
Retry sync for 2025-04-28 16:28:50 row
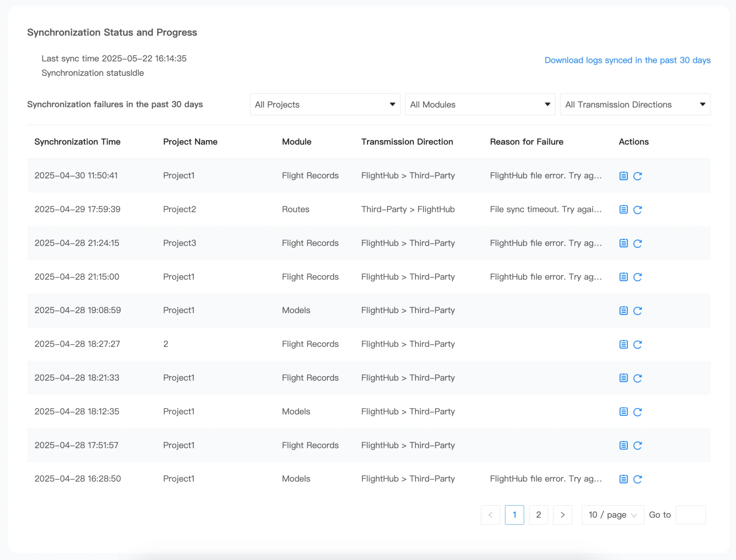tap(637, 479)
